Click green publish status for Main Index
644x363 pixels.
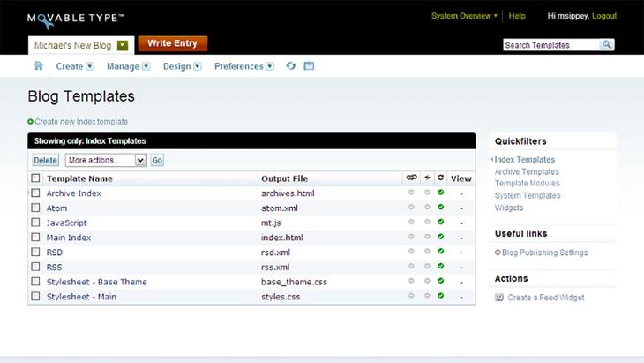[441, 237]
